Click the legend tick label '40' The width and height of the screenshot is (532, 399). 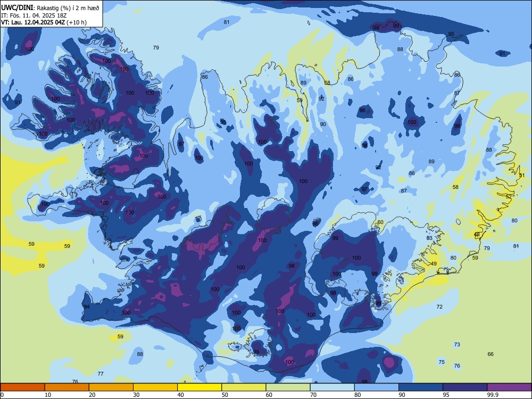[x=181, y=395]
